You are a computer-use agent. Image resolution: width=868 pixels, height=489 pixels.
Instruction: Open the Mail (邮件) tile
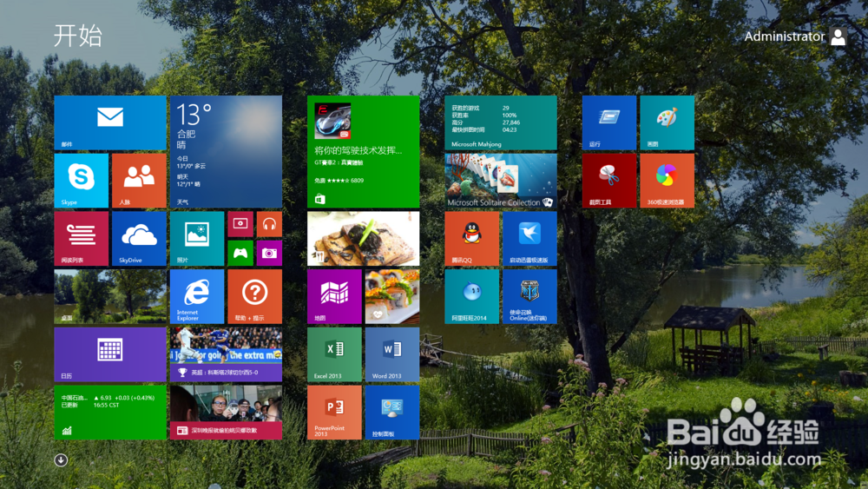click(x=110, y=122)
